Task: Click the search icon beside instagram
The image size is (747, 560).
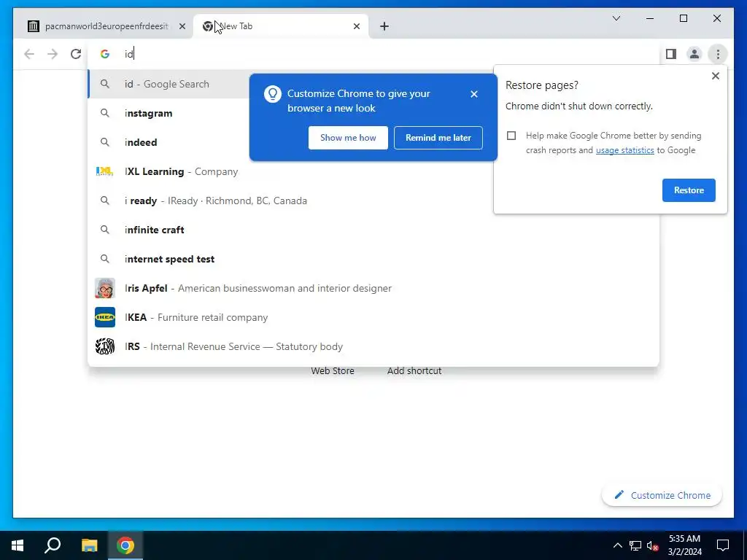Action: (105, 113)
